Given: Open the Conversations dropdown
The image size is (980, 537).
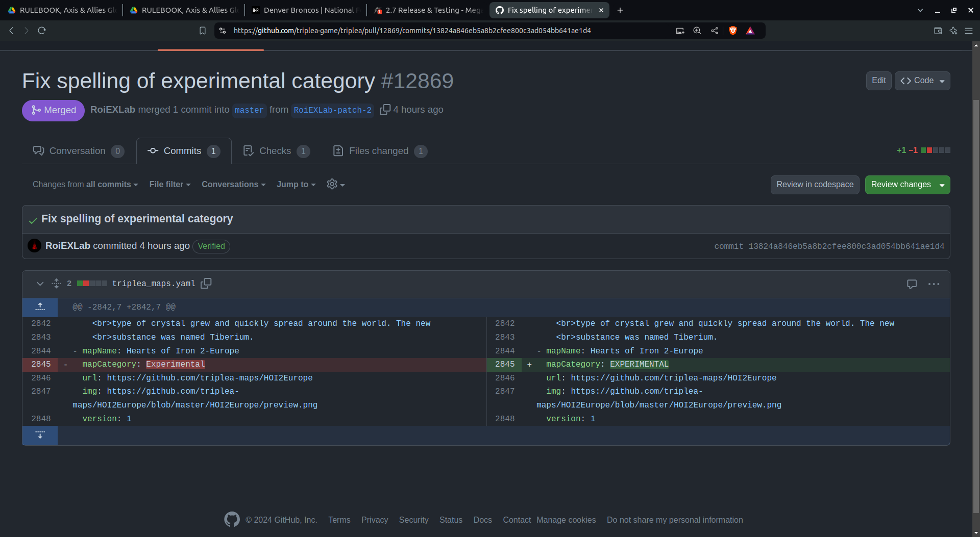Looking at the screenshot, I should 233,185.
